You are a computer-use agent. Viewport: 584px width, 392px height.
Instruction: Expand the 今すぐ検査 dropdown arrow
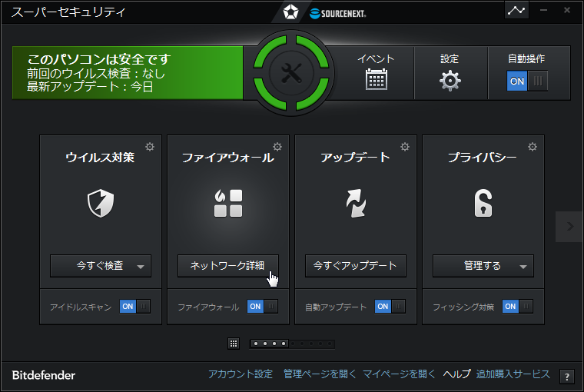(140, 267)
